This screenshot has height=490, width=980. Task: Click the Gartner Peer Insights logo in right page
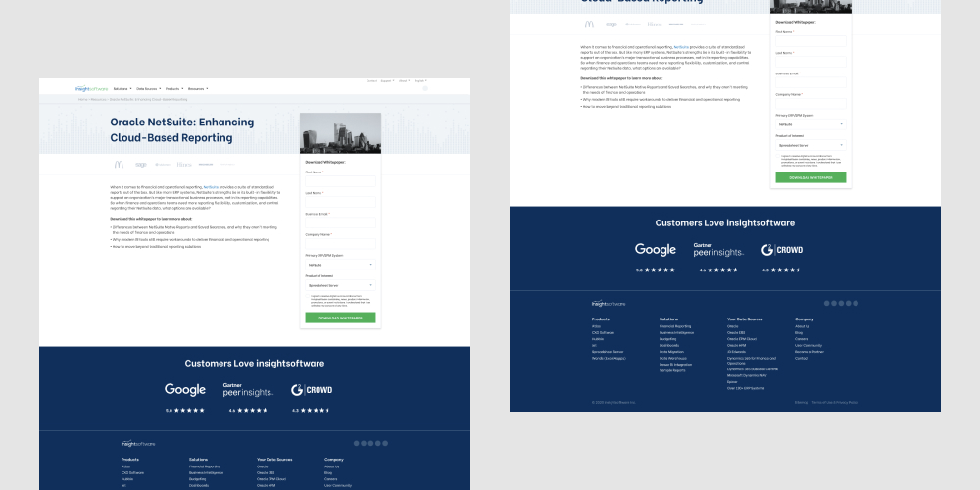tap(717, 250)
